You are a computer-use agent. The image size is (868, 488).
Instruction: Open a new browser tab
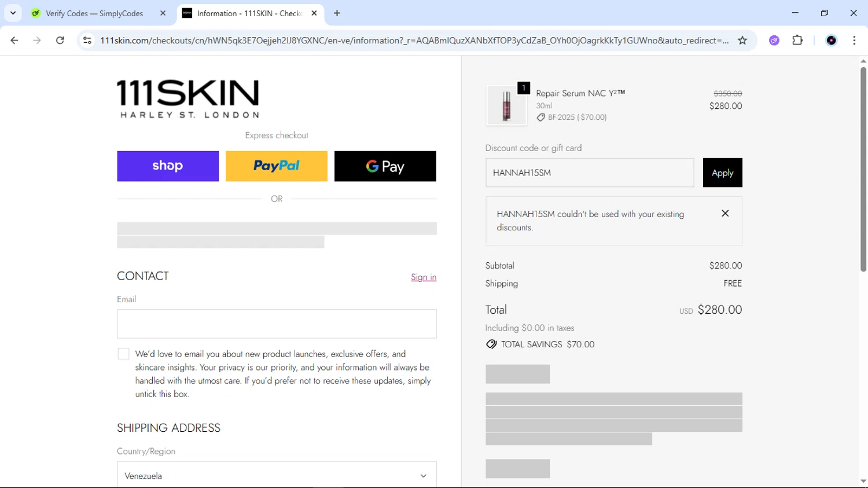coord(337,13)
